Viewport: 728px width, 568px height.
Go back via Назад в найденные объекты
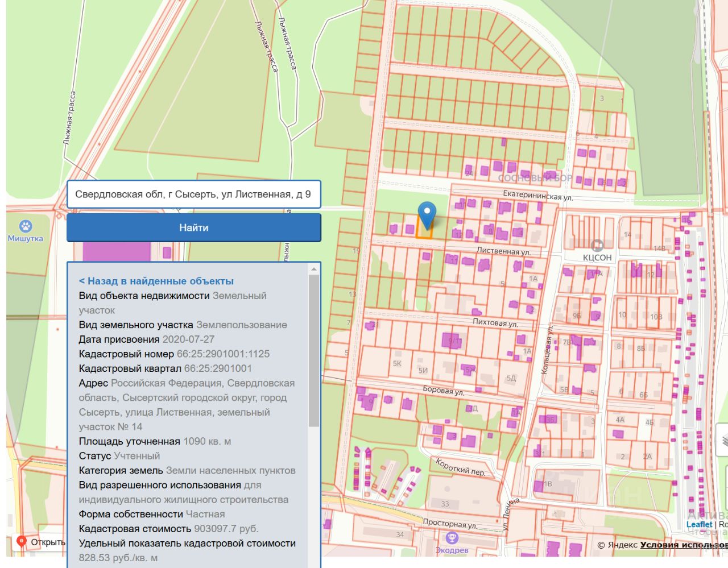(x=156, y=281)
